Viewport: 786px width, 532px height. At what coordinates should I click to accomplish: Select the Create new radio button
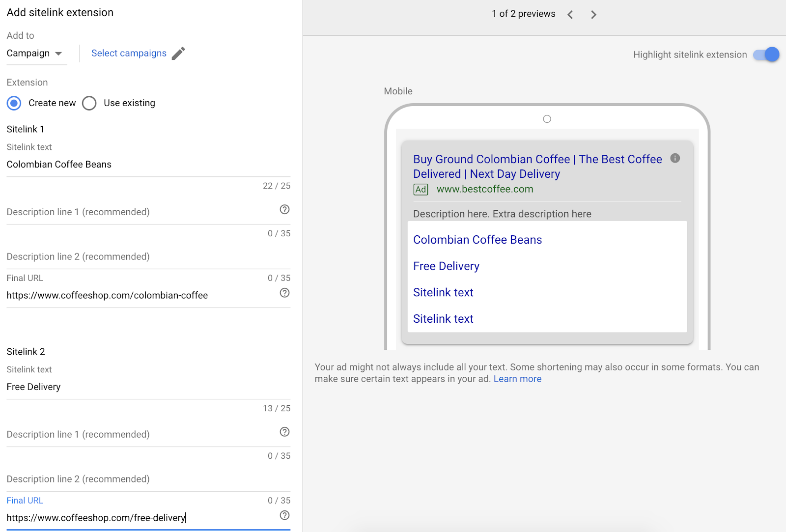point(14,103)
